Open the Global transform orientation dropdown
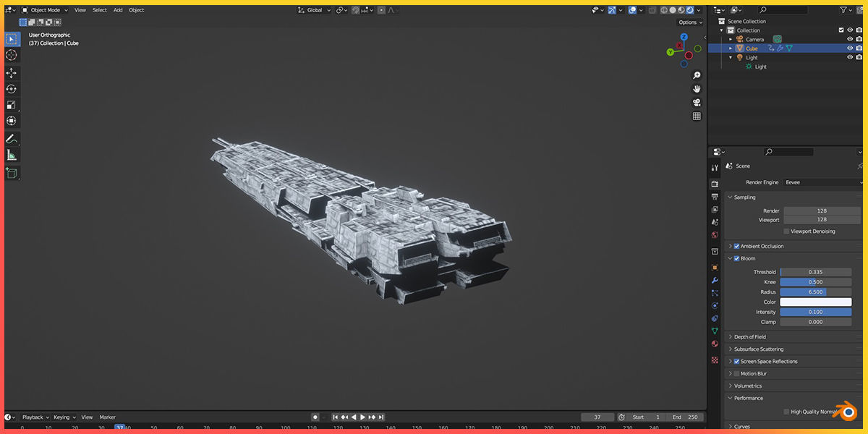Viewport: 868px width, 434px height. [315, 10]
